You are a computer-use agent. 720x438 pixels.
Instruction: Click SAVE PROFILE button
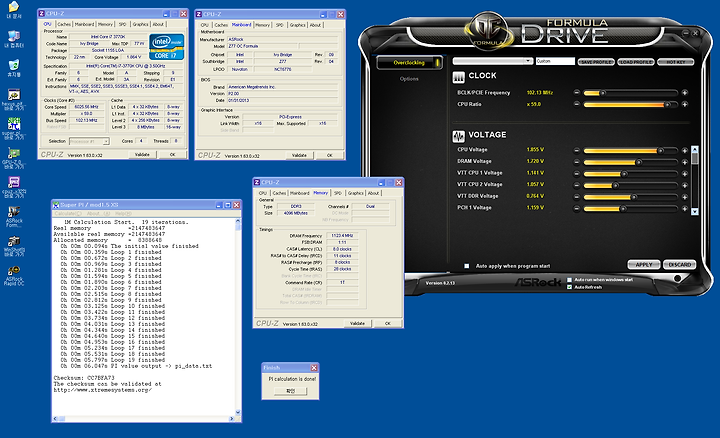pos(596,62)
